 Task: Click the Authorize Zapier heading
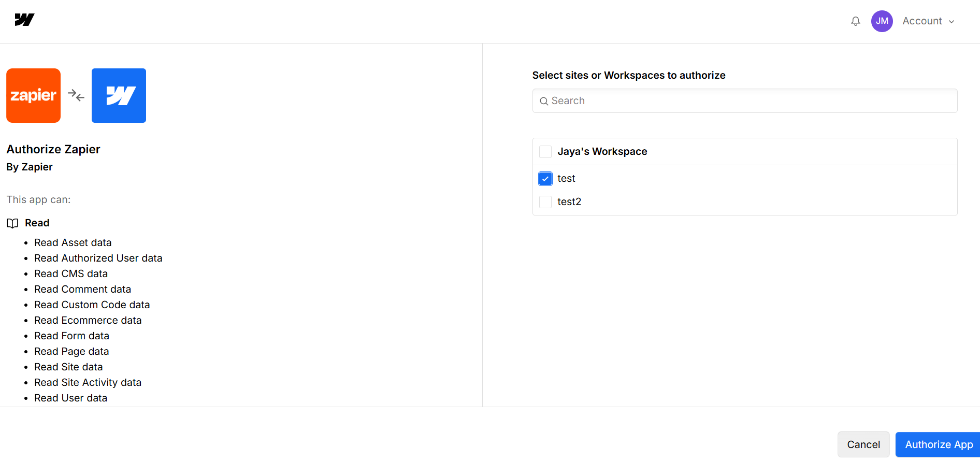pyautogui.click(x=53, y=149)
